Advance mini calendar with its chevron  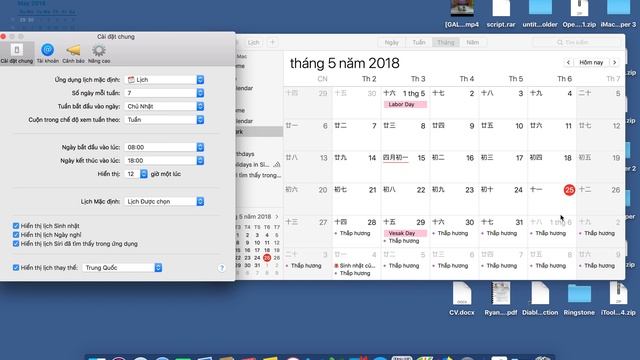(x=277, y=217)
